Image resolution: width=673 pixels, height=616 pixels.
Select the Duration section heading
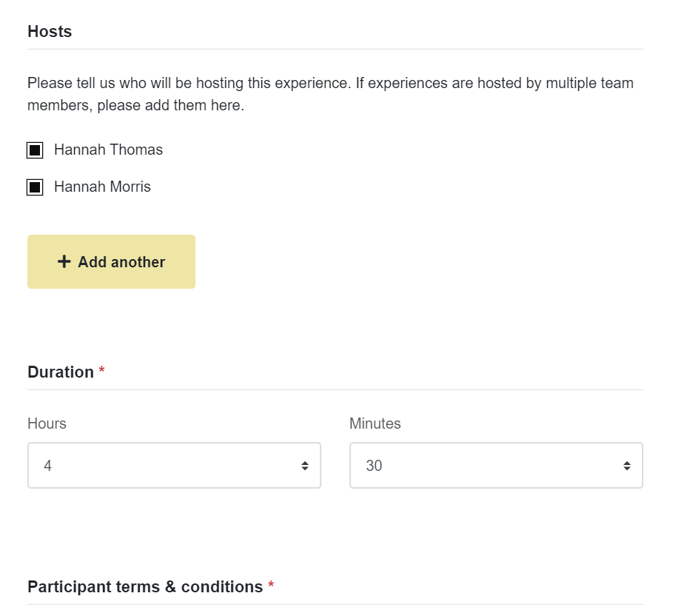61,372
